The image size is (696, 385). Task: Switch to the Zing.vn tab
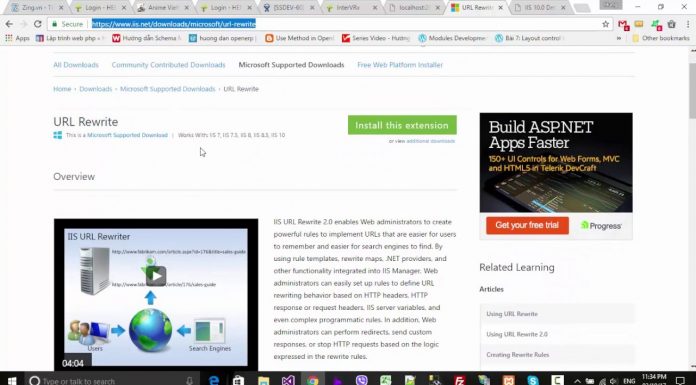(x=37, y=8)
